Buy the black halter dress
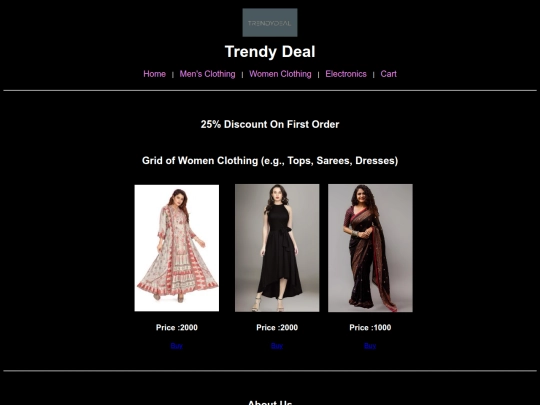Screen dimensions: 540x405 point(277,345)
